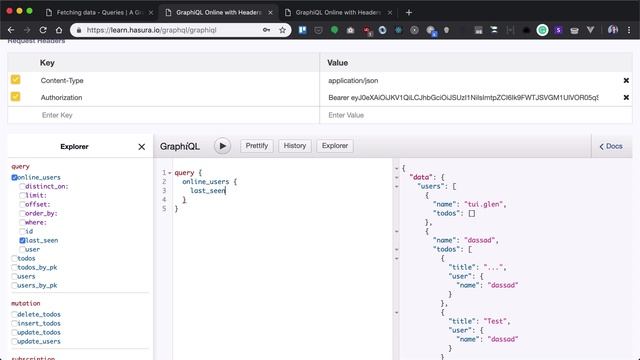Check the user field under online_users

click(22, 249)
